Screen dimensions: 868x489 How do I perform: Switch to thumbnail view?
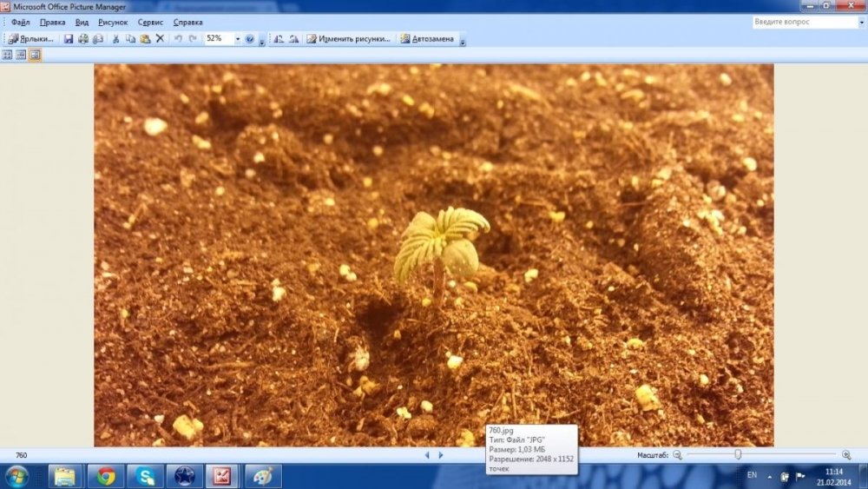pyautogui.click(x=7, y=55)
